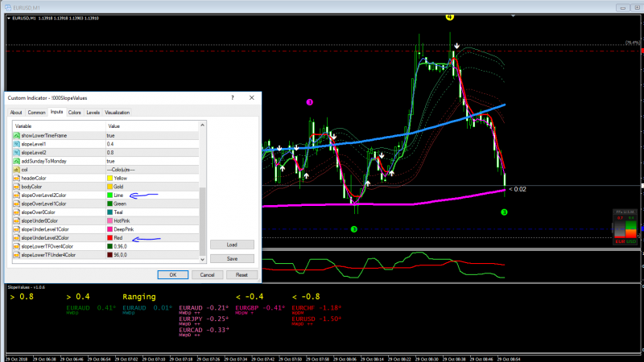Click the 0,96,0 dark green swatch
This screenshot has height=362, width=644.
109,246
